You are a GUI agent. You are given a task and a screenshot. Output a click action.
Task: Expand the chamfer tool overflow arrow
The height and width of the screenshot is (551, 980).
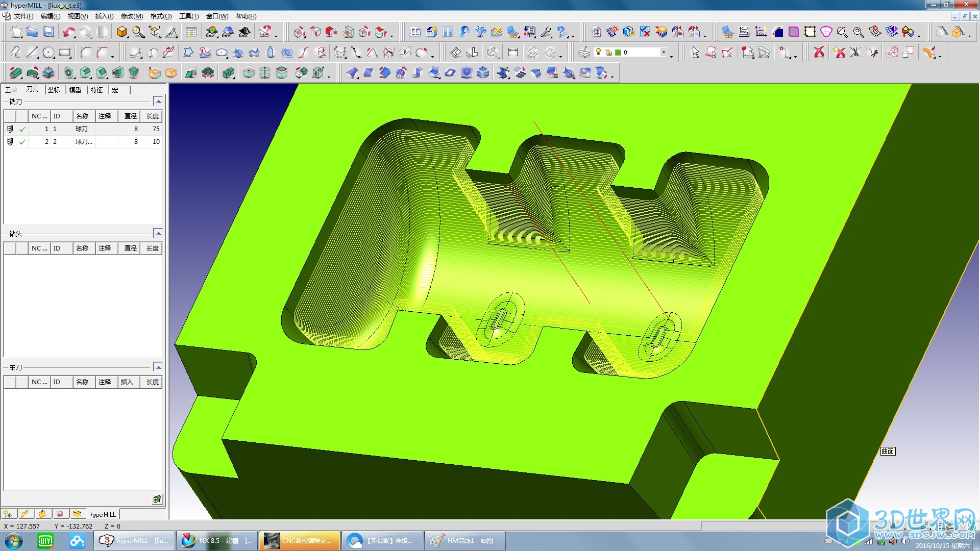coord(113,56)
